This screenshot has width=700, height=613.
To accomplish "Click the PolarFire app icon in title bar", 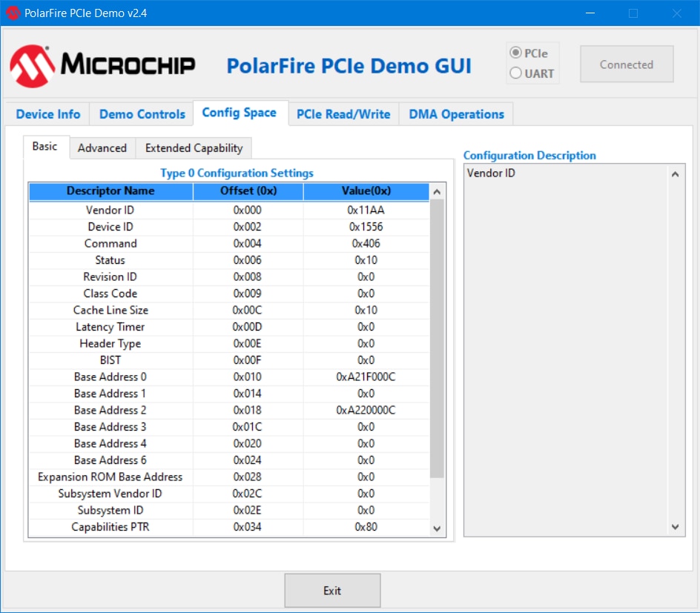I will (x=13, y=13).
